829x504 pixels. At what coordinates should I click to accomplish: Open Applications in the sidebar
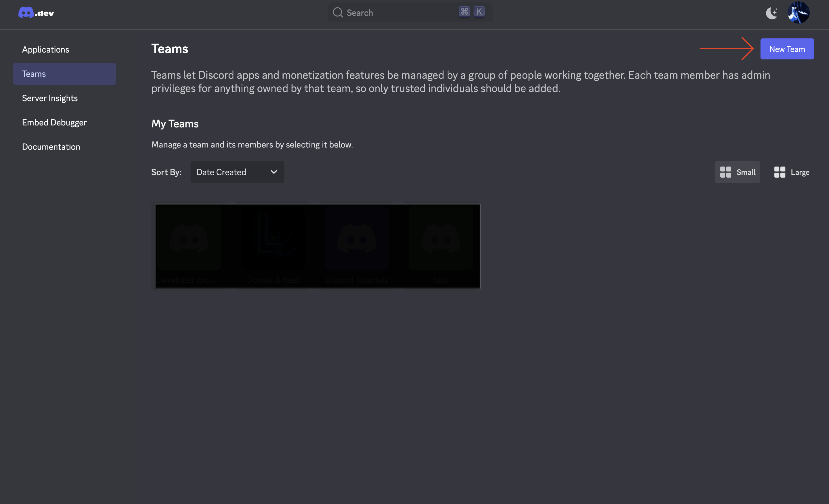(45, 49)
